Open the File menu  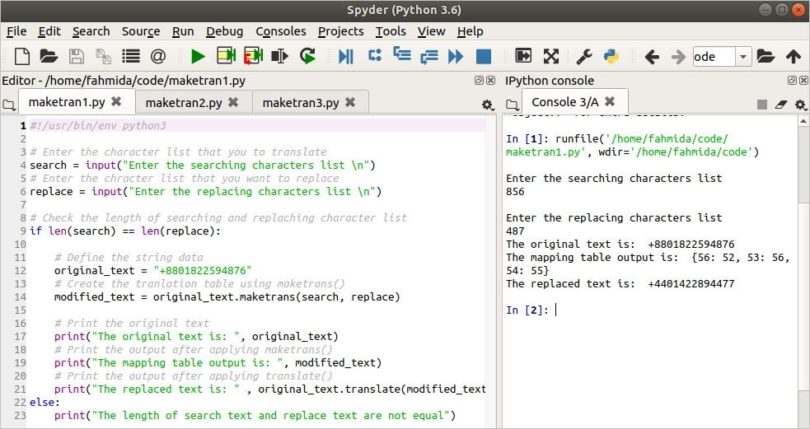click(17, 32)
